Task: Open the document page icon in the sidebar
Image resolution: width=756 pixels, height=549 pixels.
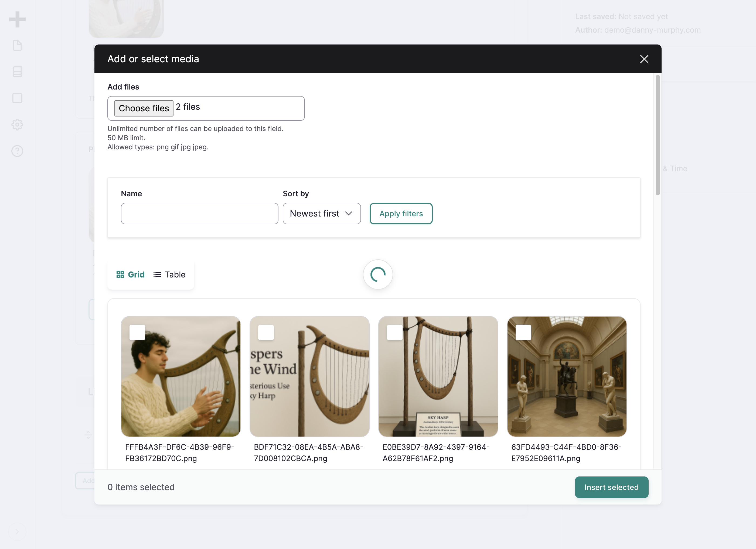Action: 17,45
